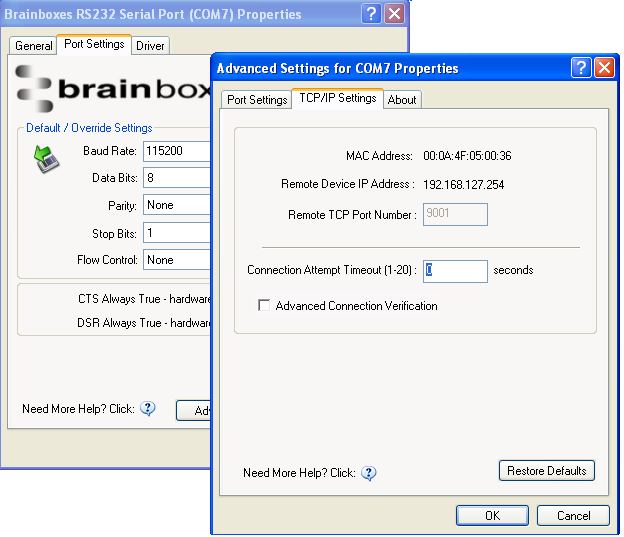Screen dimensions: 624x537
Task: Open the Baud Rate combo box showing 115200
Action: click(177, 151)
